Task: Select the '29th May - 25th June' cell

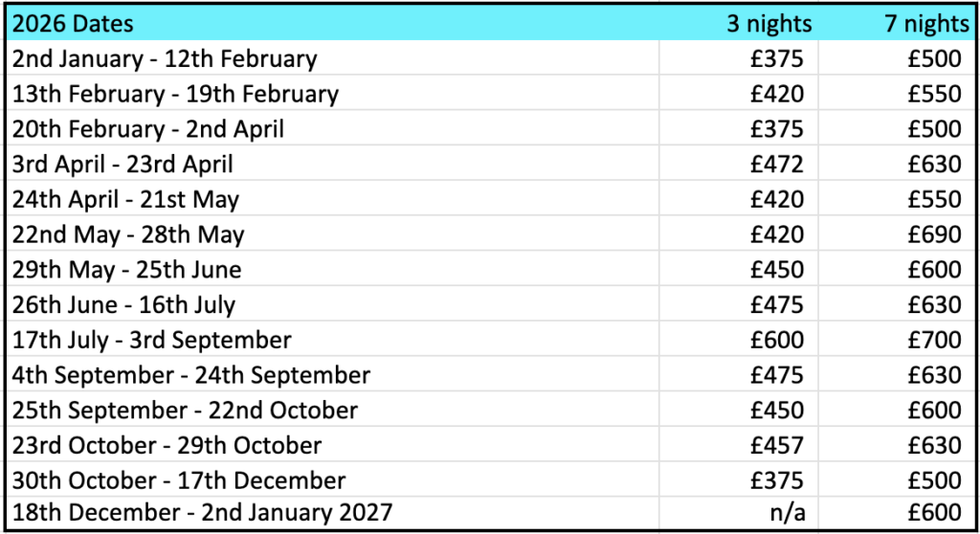Action: click(x=127, y=270)
